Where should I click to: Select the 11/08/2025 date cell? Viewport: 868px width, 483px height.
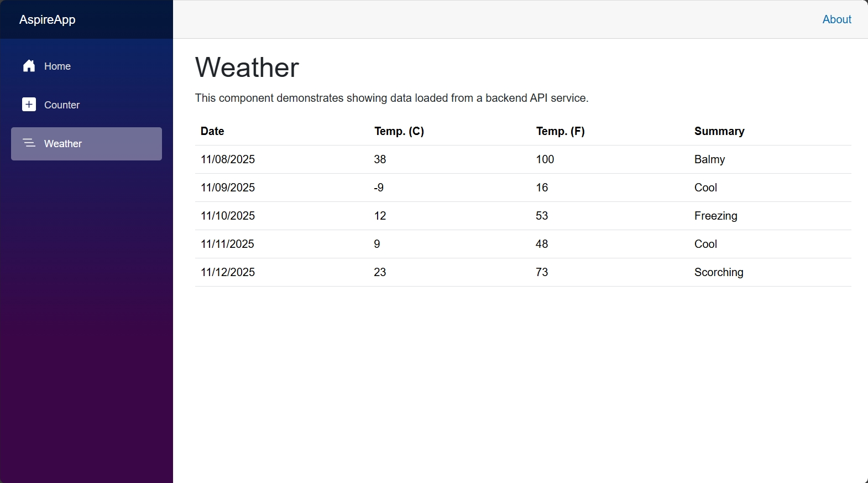click(x=228, y=159)
